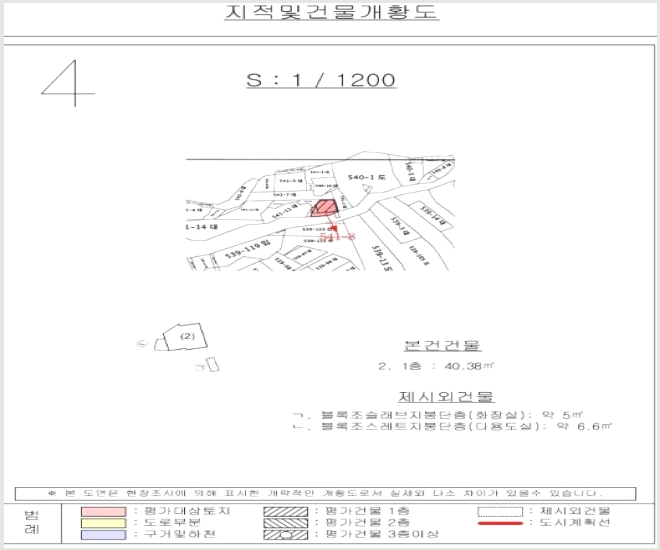Click the yellow 도로부분 legend swatch
The width and height of the screenshot is (660, 550).
click(104, 523)
